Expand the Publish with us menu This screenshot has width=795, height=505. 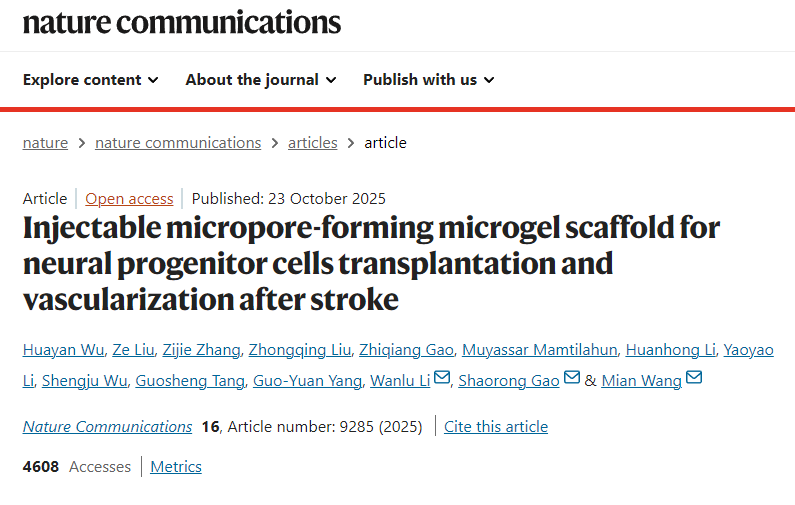(428, 80)
